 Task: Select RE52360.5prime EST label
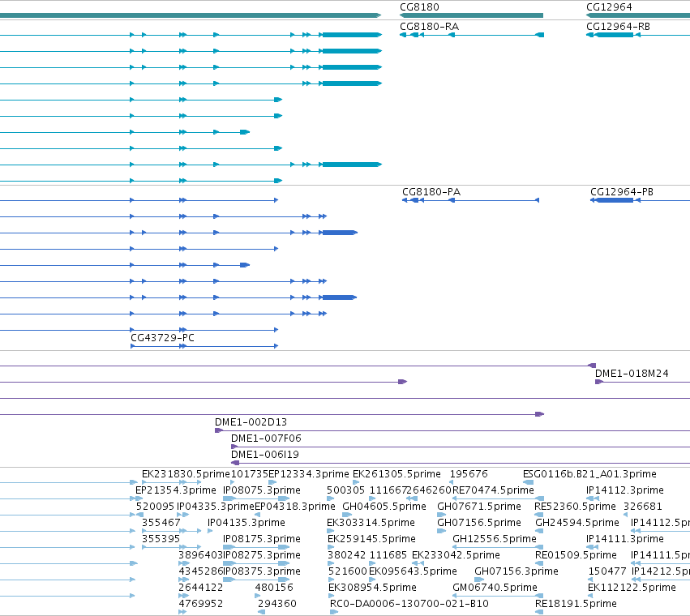point(575,507)
